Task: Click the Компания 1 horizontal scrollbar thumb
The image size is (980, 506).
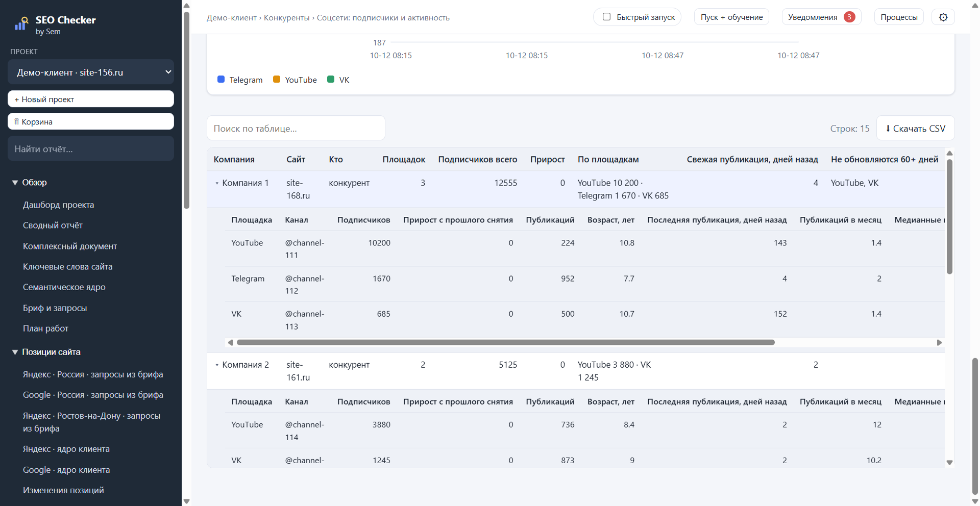Action: tap(505, 342)
